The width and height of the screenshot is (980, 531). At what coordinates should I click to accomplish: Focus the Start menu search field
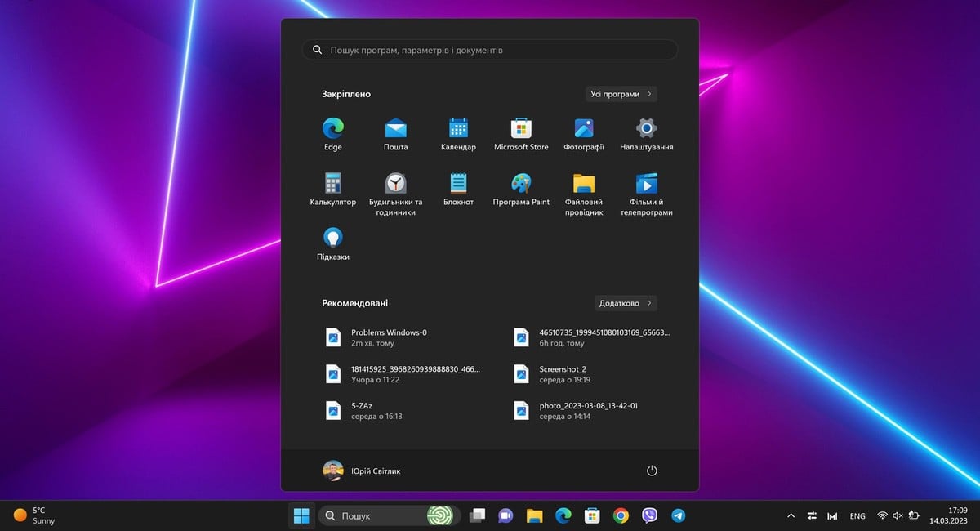(490, 50)
